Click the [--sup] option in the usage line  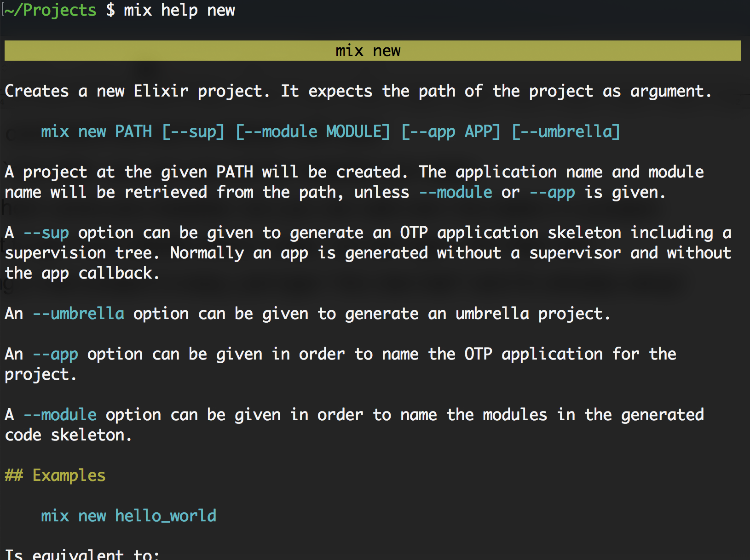(193, 131)
